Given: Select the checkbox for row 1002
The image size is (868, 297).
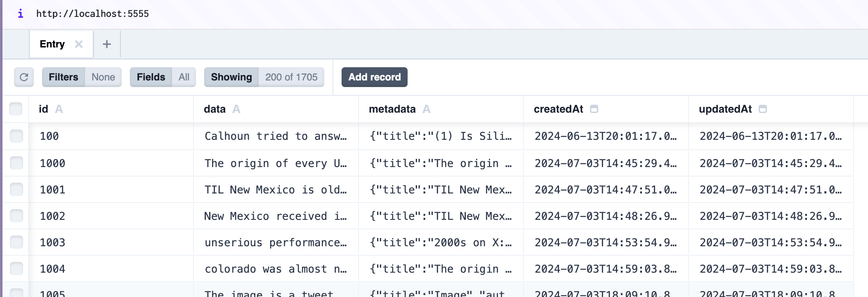Looking at the screenshot, I should coord(17,216).
